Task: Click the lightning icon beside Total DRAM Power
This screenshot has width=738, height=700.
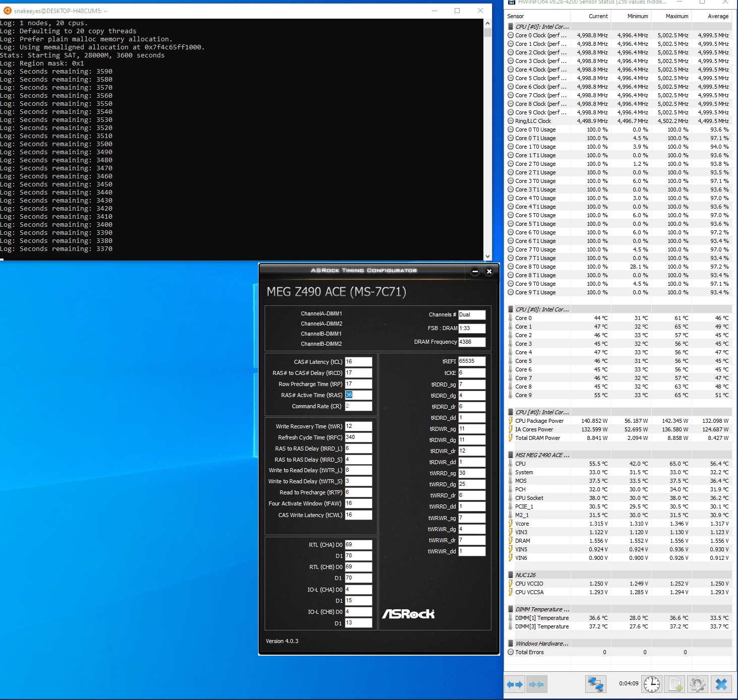Action: pos(511,438)
